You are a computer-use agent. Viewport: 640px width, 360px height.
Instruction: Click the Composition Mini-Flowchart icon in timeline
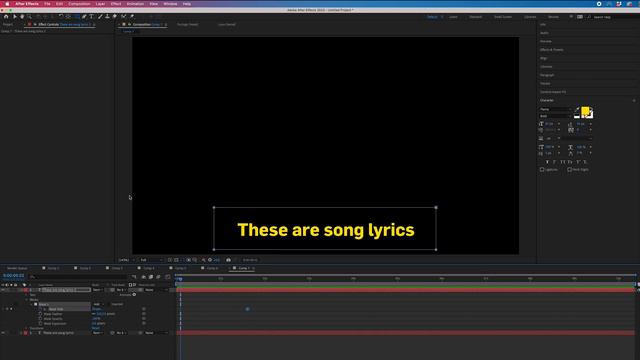coord(134,277)
